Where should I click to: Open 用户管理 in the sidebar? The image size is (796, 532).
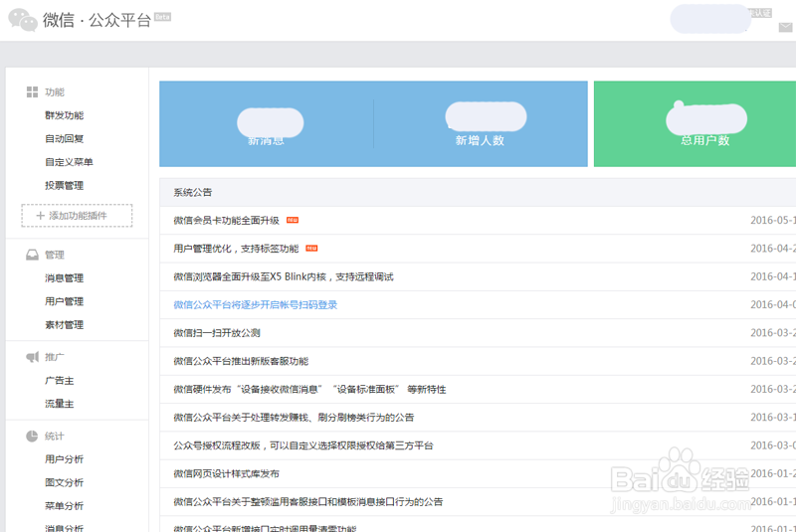click(x=65, y=301)
